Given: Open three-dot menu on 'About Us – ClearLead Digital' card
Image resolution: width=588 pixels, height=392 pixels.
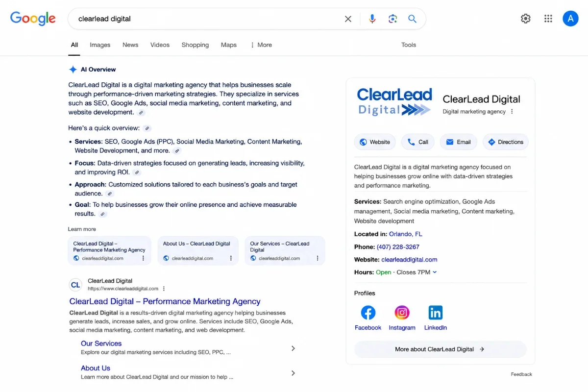Looking at the screenshot, I should pos(230,258).
